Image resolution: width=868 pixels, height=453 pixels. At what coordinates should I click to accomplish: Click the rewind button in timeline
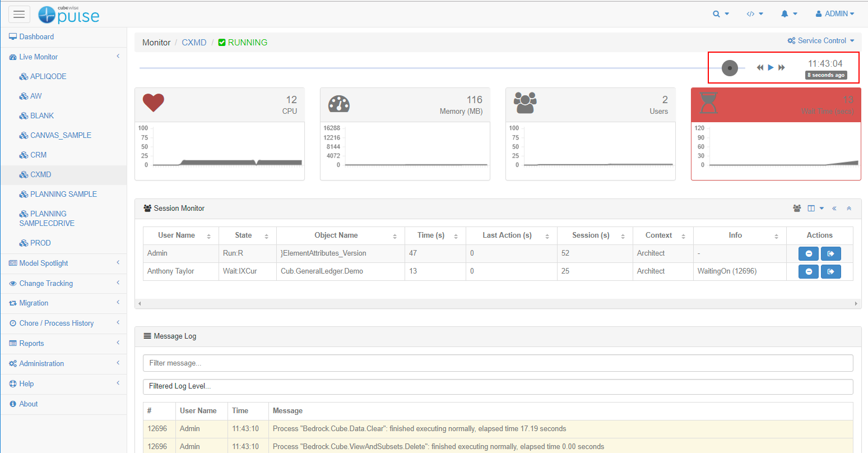(x=760, y=68)
